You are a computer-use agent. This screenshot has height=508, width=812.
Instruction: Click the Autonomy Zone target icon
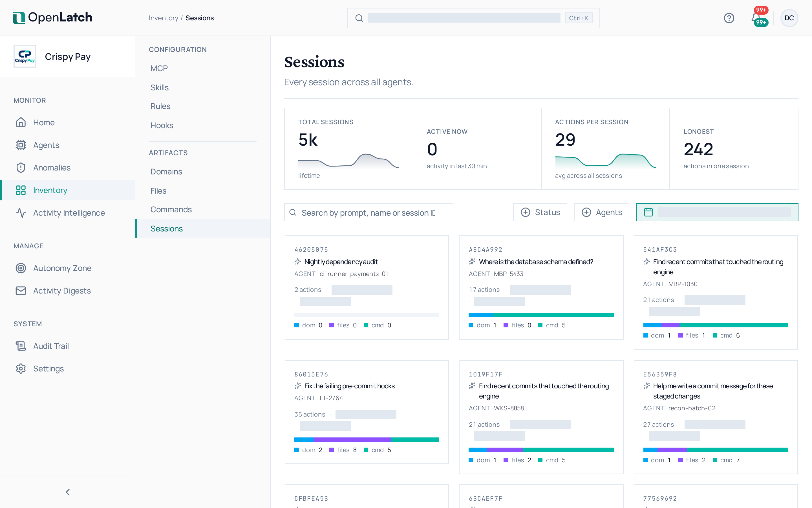coord(21,268)
